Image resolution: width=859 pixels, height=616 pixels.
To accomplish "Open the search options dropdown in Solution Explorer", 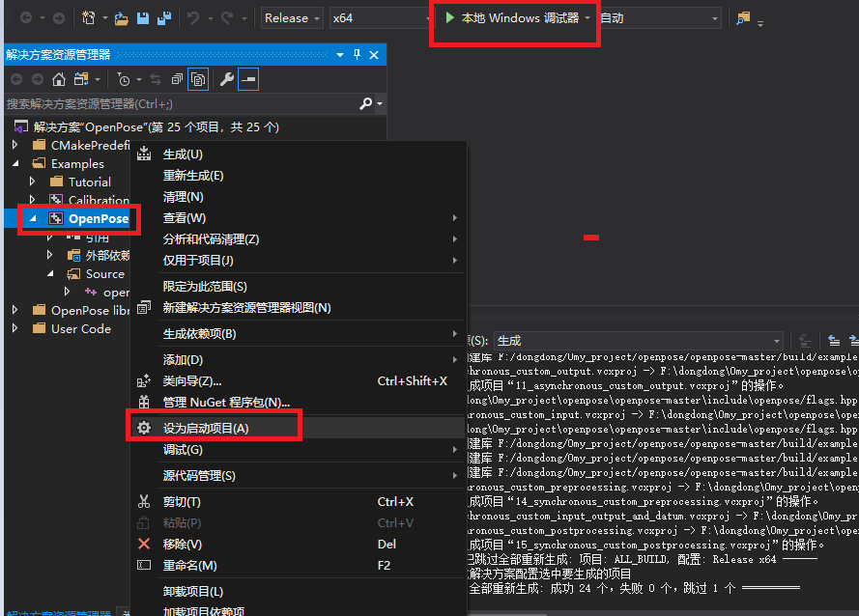I will click(380, 103).
